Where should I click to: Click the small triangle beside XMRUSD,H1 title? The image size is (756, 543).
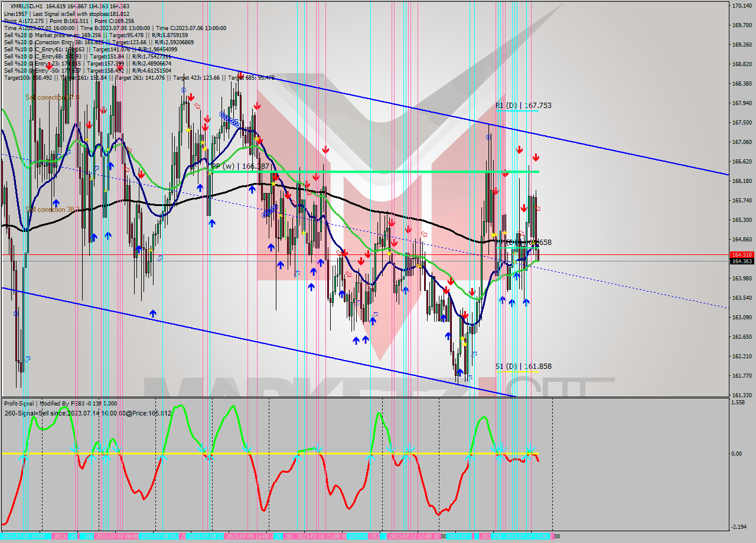click(6, 6)
